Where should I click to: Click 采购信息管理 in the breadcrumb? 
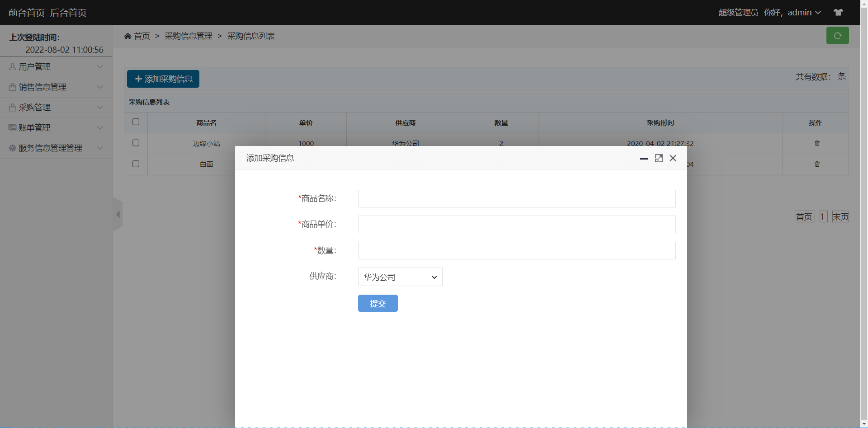[x=189, y=36]
